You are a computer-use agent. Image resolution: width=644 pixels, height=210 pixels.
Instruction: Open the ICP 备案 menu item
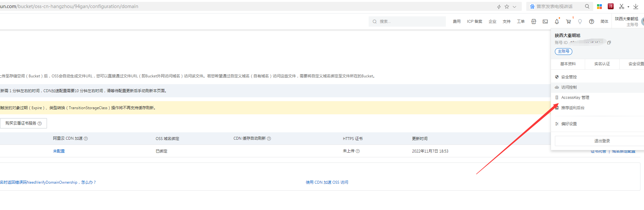(474, 22)
